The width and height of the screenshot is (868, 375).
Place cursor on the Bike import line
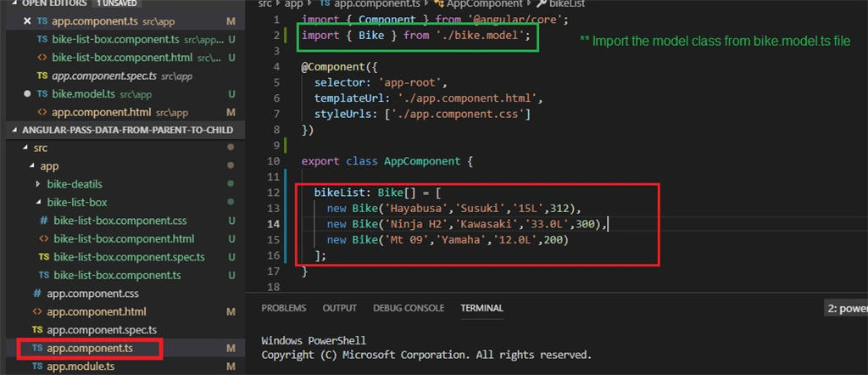point(415,36)
